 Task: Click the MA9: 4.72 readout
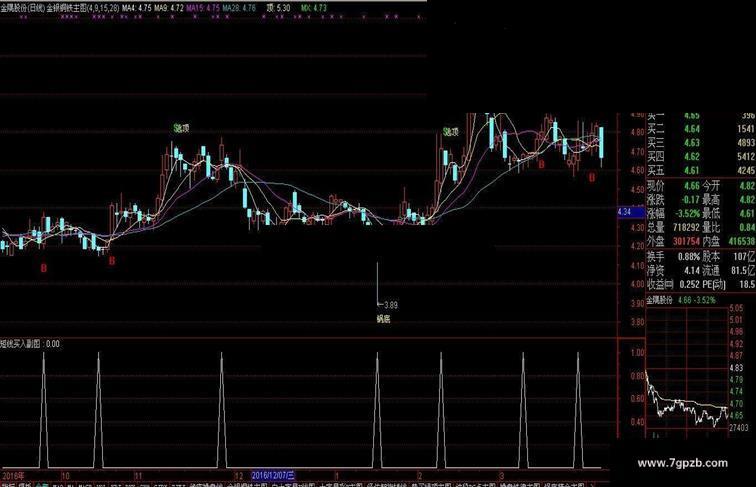[x=169, y=8]
